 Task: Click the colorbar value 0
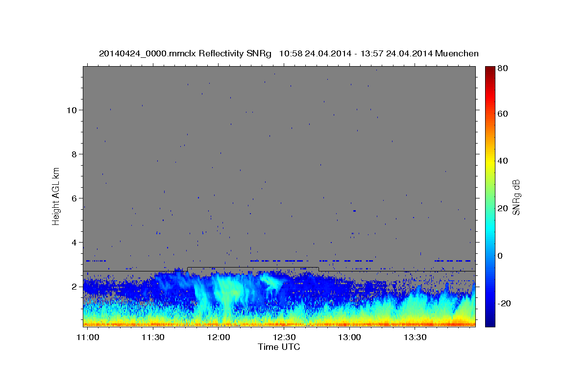click(x=500, y=256)
